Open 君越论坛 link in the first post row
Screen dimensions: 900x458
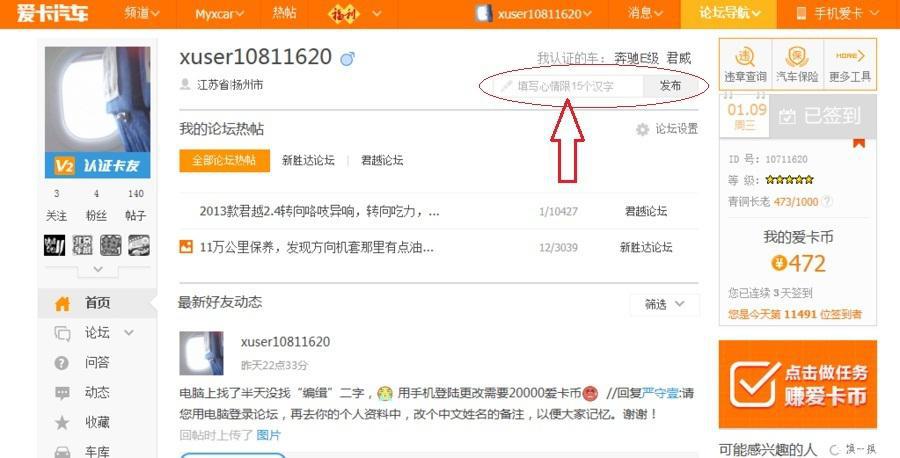[646, 211]
